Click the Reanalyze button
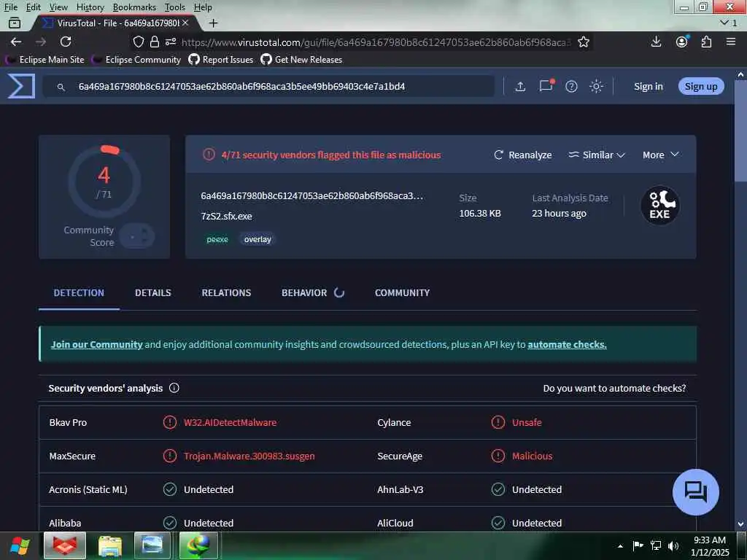 pos(522,155)
